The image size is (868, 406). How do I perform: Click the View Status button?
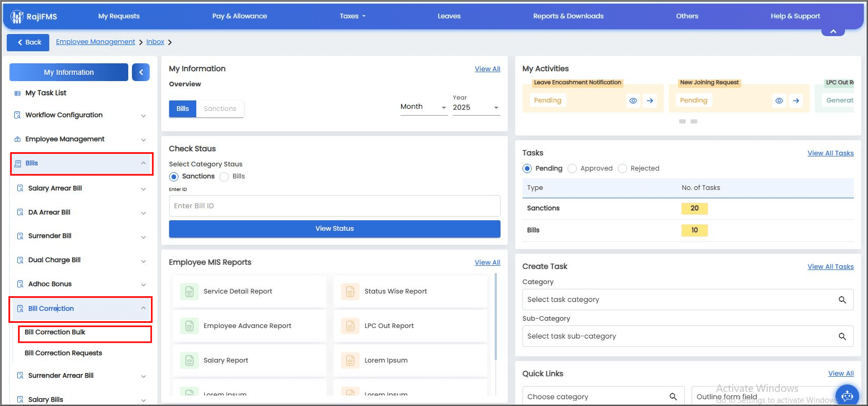335,229
